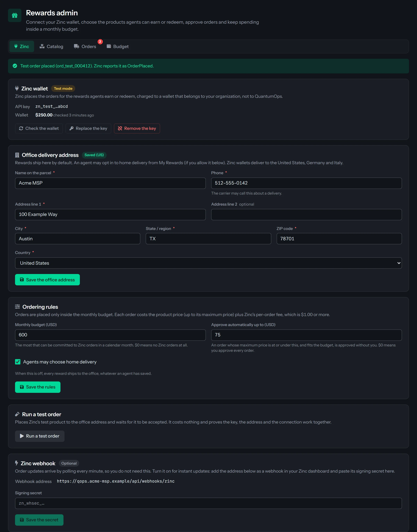Click the sliders icon beside Ordering rules
This screenshot has height=532, width=417.
pyautogui.click(x=17, y=307)
